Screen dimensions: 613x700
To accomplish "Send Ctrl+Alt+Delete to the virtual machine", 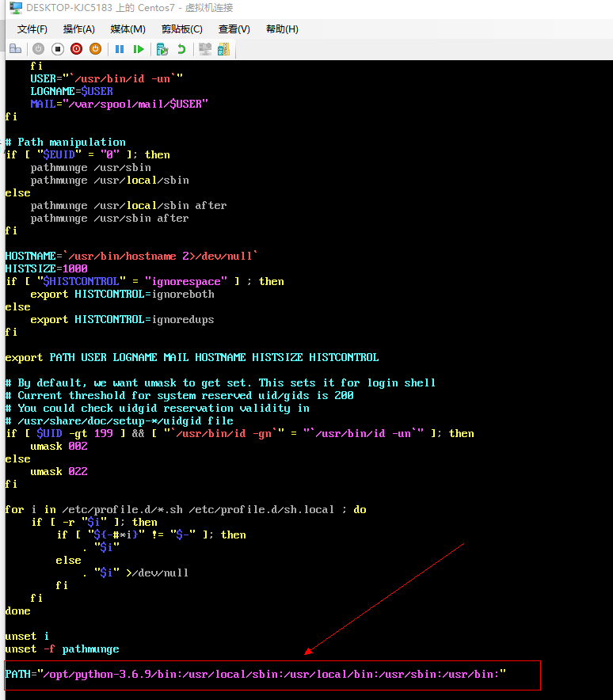I will click(x=16, y=49).
